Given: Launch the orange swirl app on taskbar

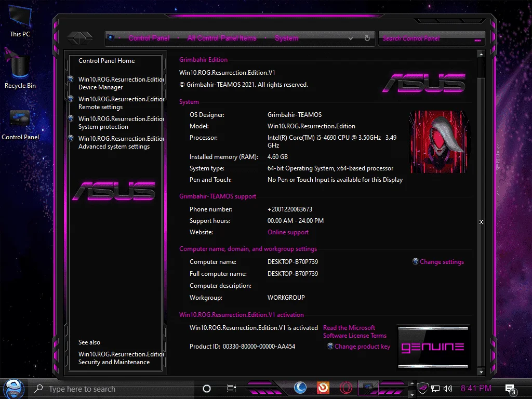Looking at the screenshot, I should tap(323, 388).
